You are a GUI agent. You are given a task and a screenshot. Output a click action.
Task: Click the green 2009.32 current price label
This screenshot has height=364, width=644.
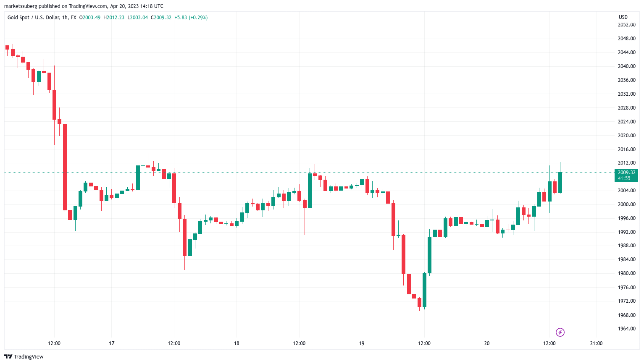click(626, 173)
